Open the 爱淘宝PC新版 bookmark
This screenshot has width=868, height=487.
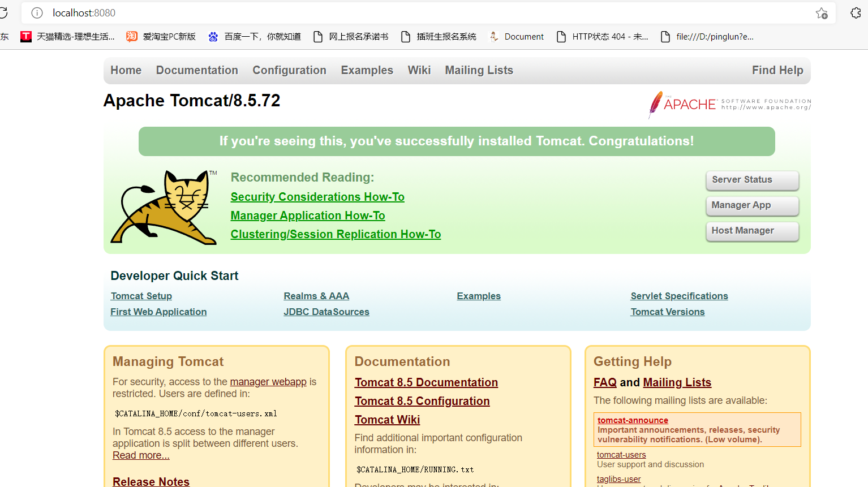coord(161,37)
